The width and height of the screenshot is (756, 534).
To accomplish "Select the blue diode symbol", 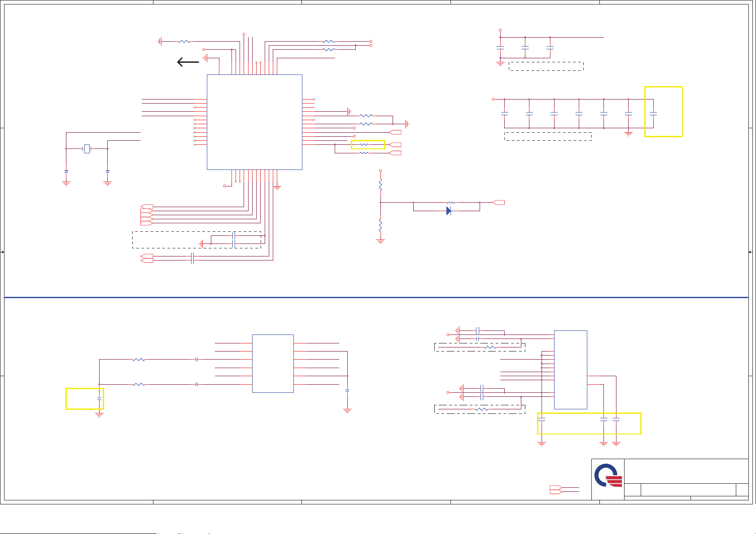I will pyautogui.click(x=449, y=211).
